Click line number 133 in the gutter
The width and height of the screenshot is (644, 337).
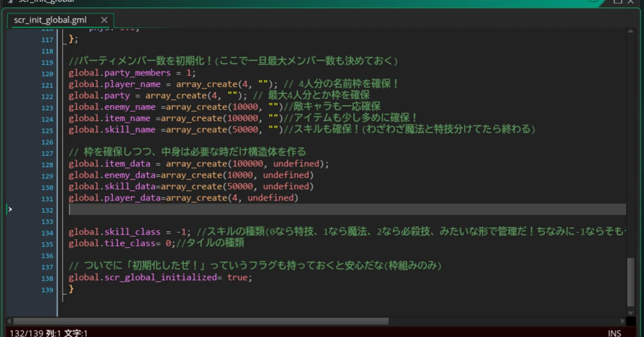[47, 221]
